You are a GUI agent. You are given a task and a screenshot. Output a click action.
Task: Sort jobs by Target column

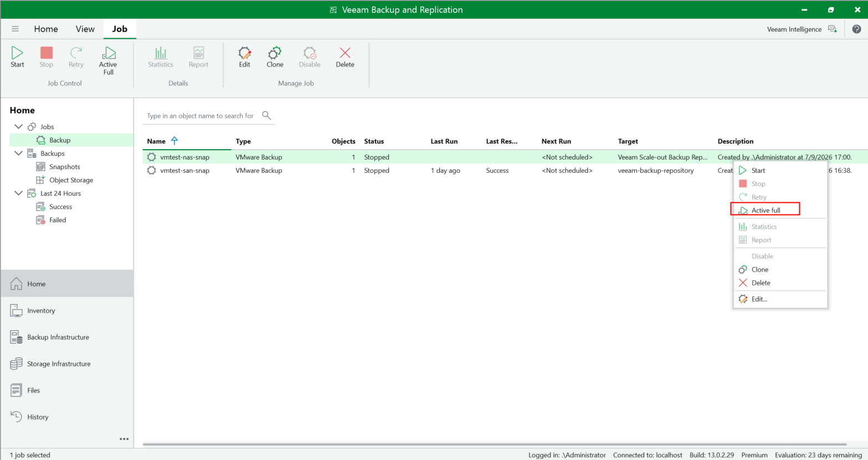coord(628,141)
